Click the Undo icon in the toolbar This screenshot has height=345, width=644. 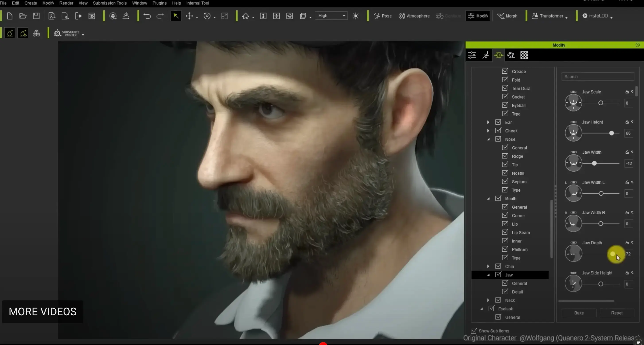147,16
